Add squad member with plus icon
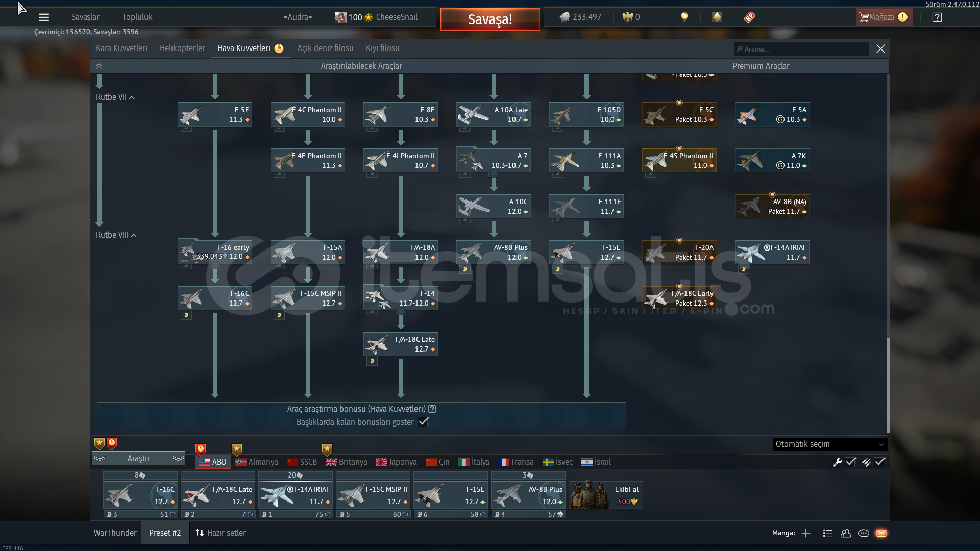The width and height of the screenshot is (980, 551). (806, 533)
